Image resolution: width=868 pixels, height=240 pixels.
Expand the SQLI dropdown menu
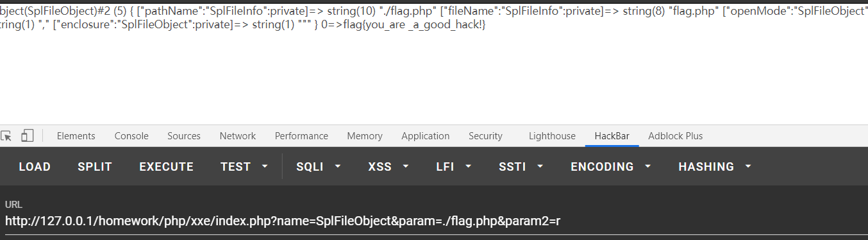319,167
